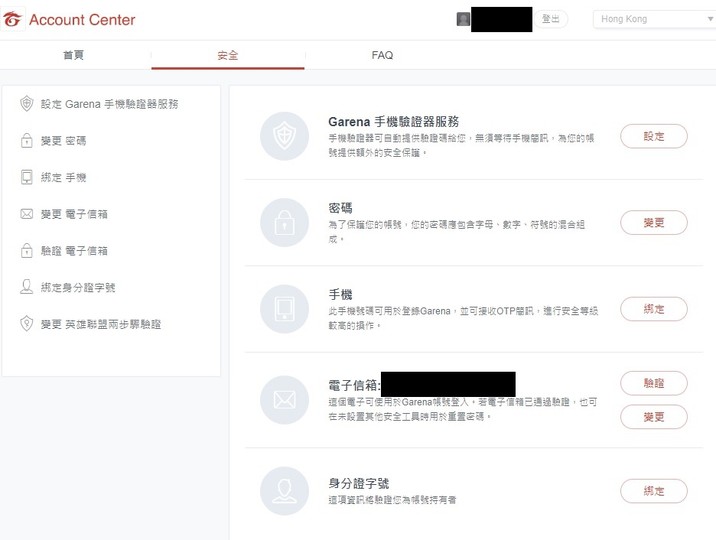Screen dimensions: 716x540
Task: Click 變更 button in the 密碼 row
Action: click(653, 222)
